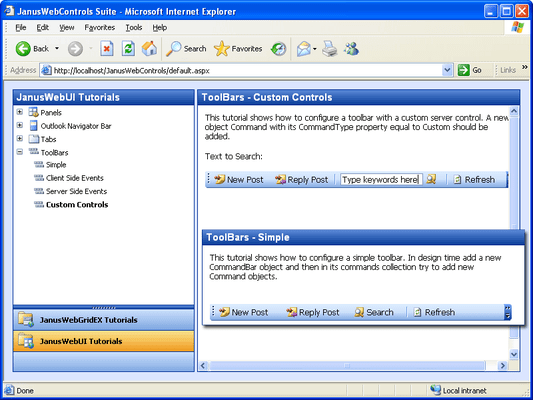
Task: Open Simple toolbar overflow chevron
Action: click(508, 312)
